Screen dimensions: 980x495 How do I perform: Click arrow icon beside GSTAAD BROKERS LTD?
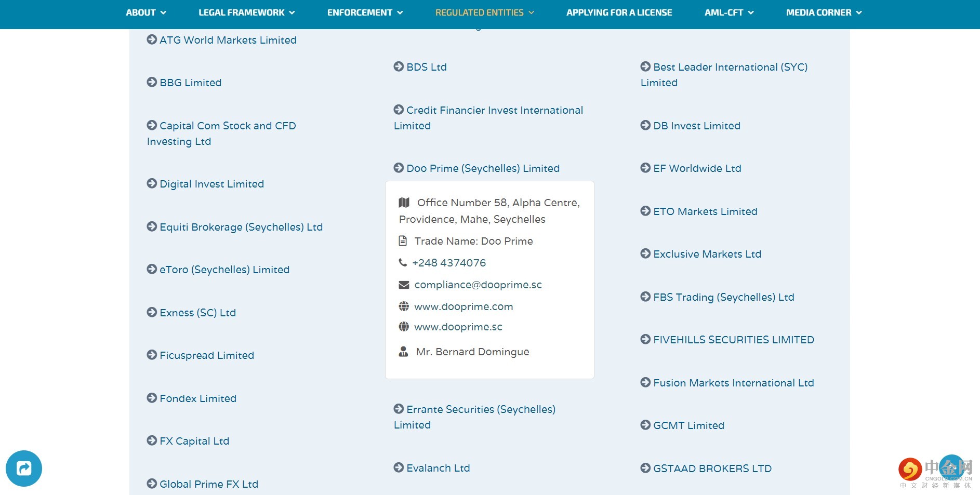click(x=645, y=468)
